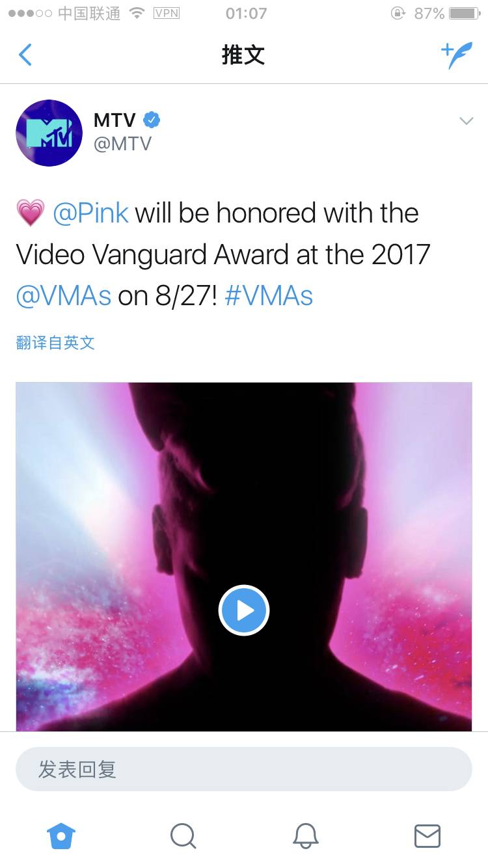Tap the MTV display name
This screenshot has height=868, width=488.
[x=115, y=120]
